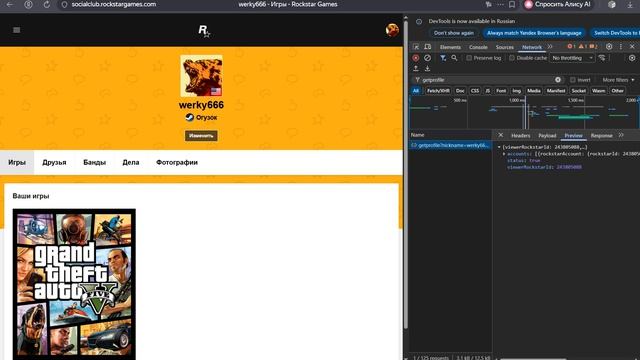Expand the accounts array node
The image size is (640, 360).
click(504, 154)
